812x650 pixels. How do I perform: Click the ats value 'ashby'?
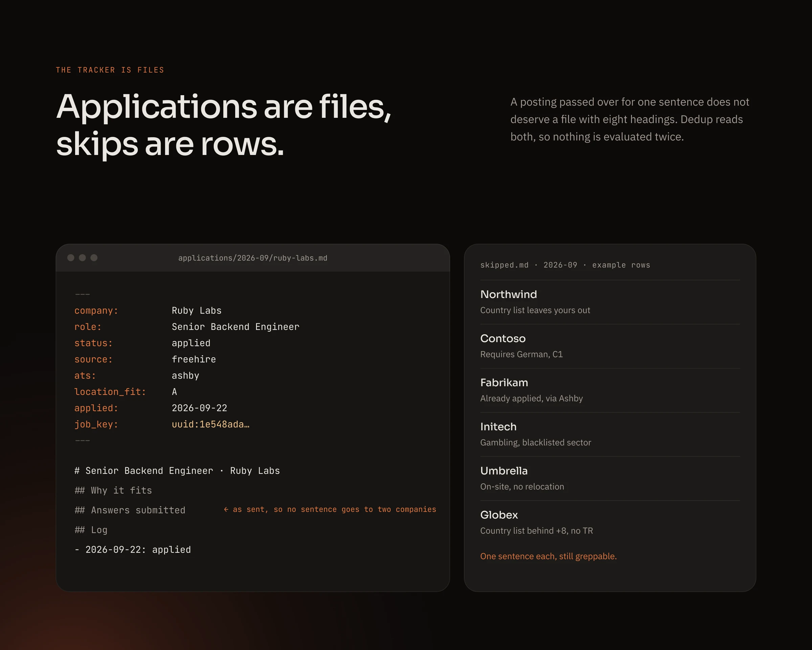tap(185, 376)
